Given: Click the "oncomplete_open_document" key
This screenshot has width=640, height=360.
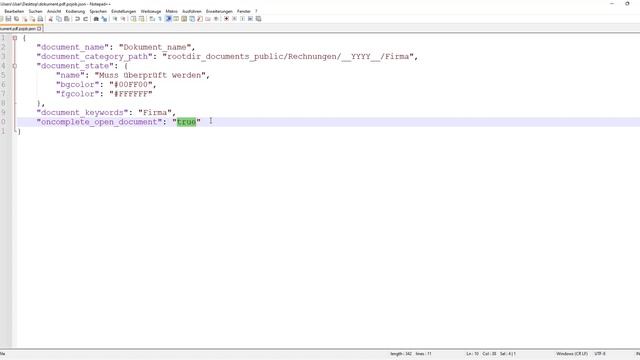Looking at the screenshot, I should click(99, 122).
